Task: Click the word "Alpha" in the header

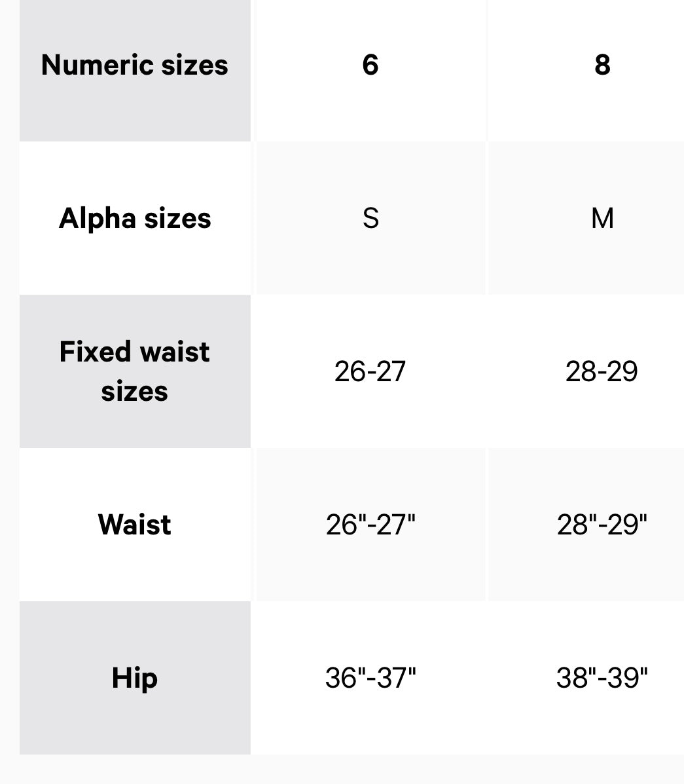Action: click(97, 218)
